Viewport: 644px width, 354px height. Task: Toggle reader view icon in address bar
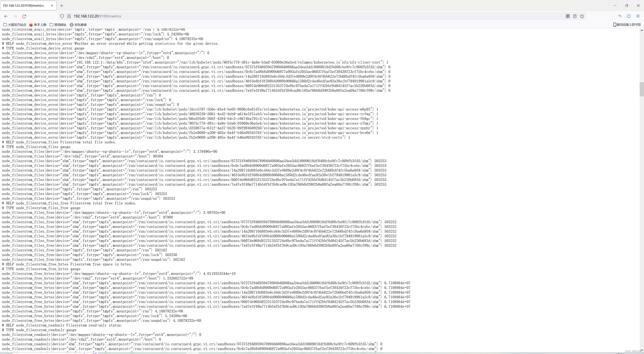pos(575,16)
